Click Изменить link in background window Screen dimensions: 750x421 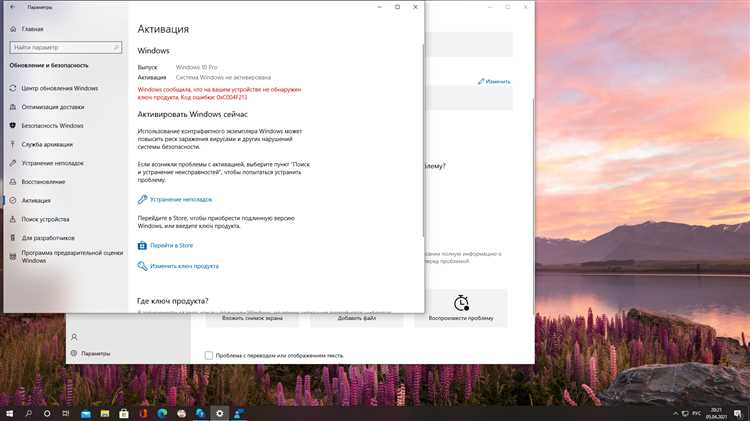pyautogui.click(x=494, y=82)
